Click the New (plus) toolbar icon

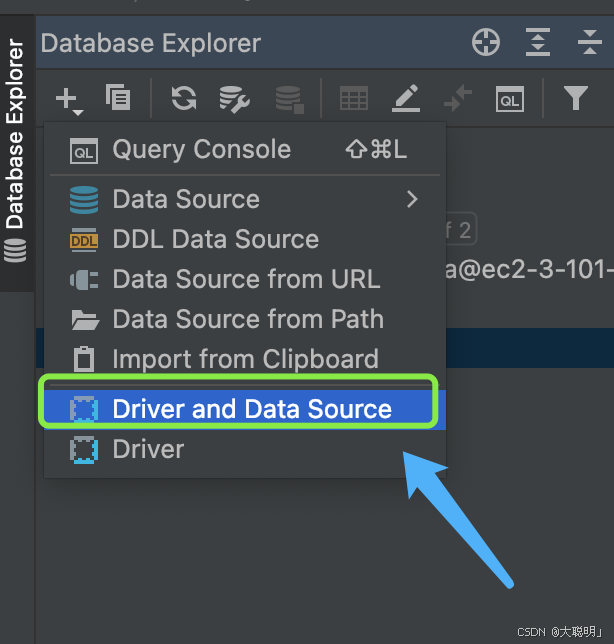[68, 98]
